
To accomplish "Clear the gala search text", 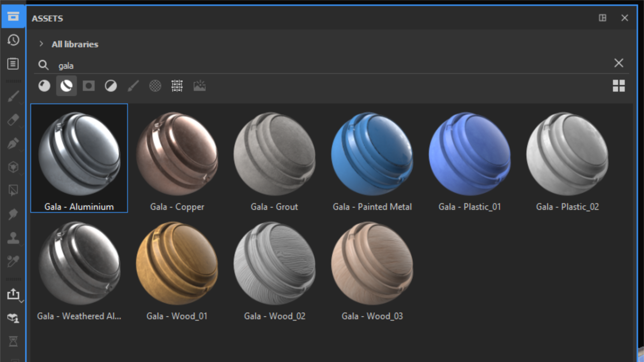I will coord(618,63).
